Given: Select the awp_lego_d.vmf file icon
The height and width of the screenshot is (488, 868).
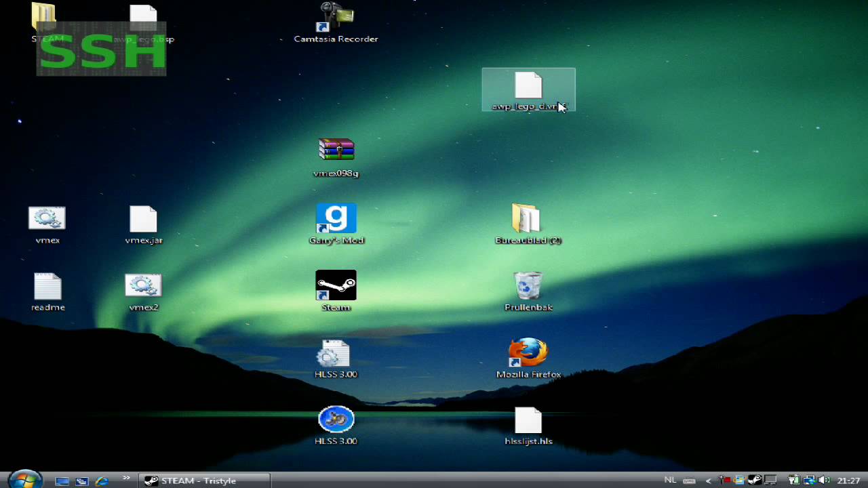Looking at the screenshot, I should coord(528,90).
